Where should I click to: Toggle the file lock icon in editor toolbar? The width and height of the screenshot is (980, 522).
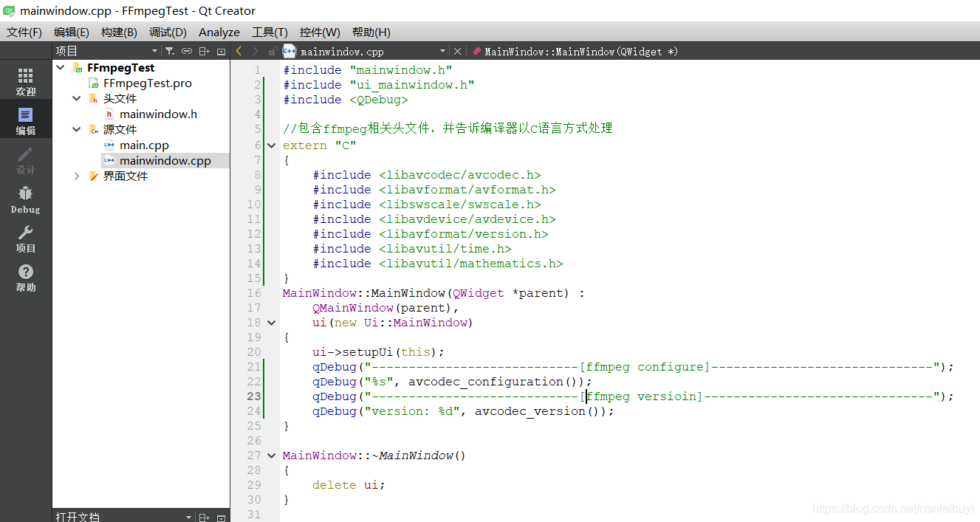273,51
